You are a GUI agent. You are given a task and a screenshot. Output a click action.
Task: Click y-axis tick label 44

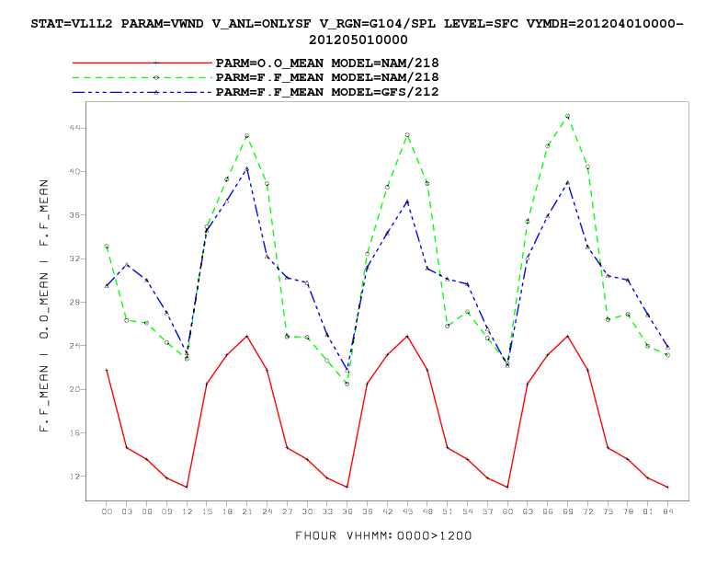click(x=74, y=128)
